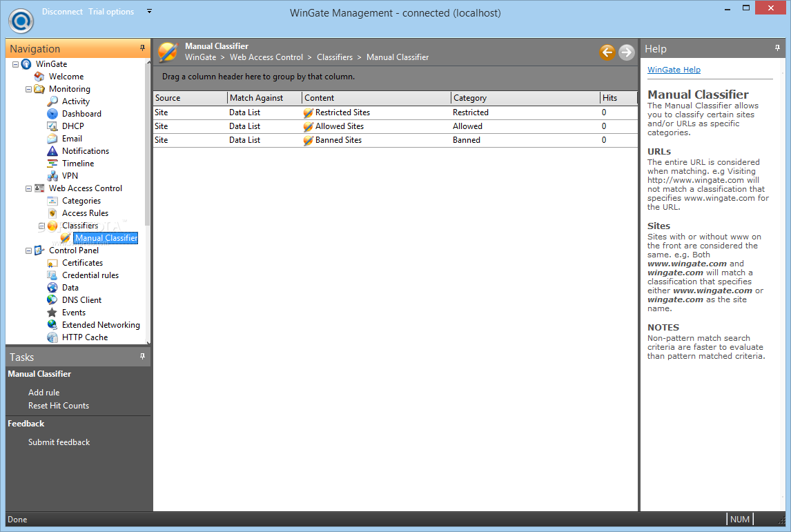
Task: Collapse the WinGate root node
Action: (x=16, y=65)
